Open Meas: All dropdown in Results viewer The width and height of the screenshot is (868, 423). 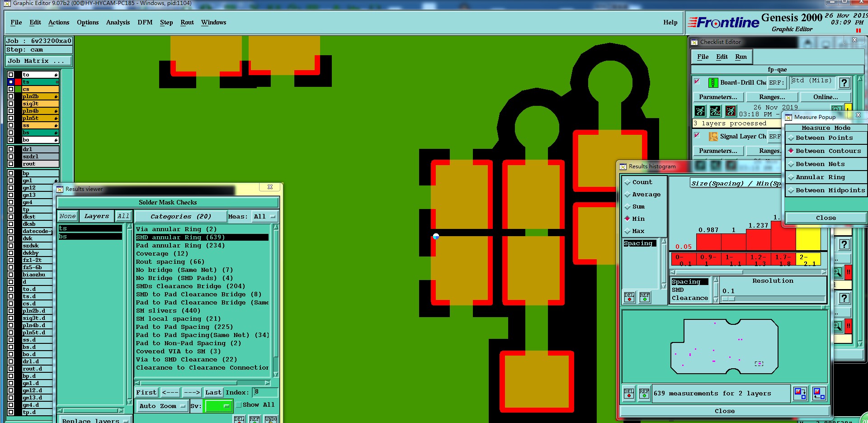pyautogui.click(x=264, y=217)
